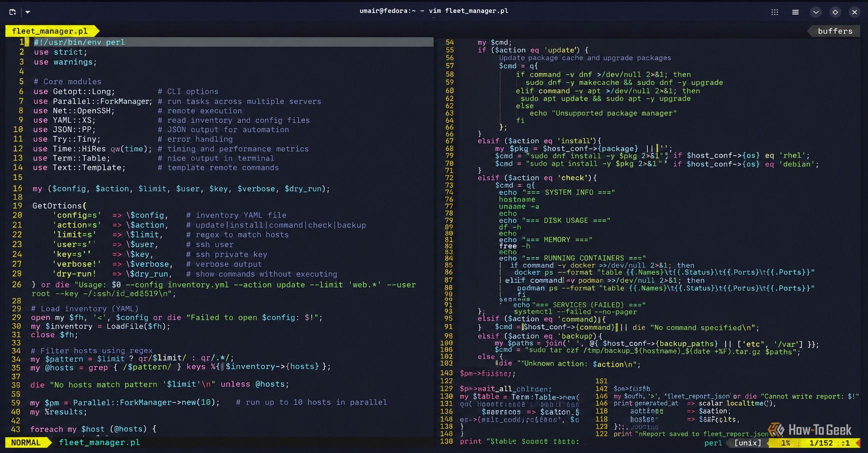The image size is (868, 453).
Task: Select the fleet_manager.pl buffer tab
Action: click(50, 31)
